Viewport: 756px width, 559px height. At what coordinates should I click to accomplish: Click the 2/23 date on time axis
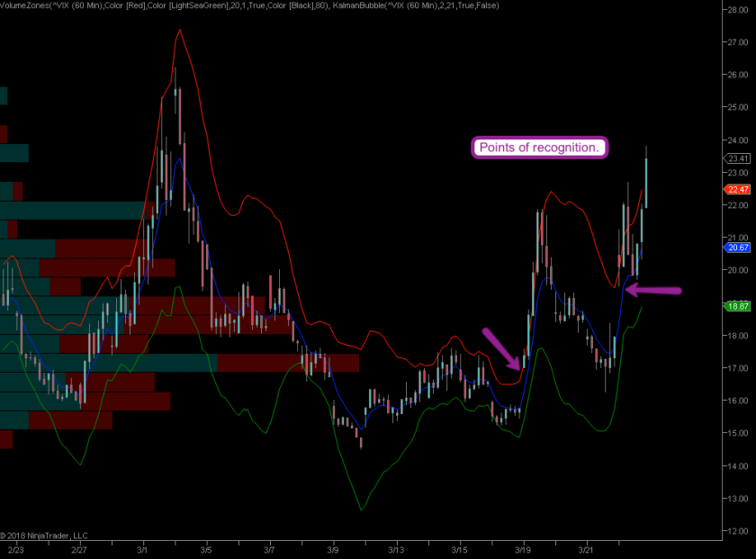[x=15, y=548]
